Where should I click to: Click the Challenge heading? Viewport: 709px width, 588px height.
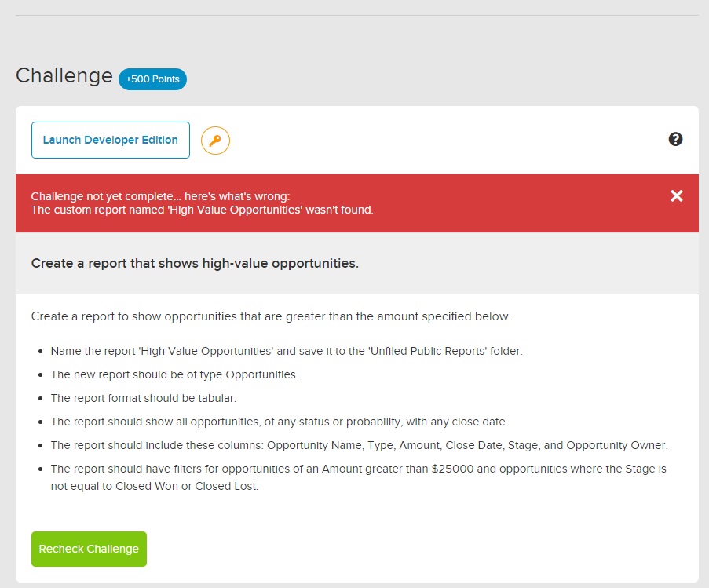pyautogui.click(x=64, y=75)
